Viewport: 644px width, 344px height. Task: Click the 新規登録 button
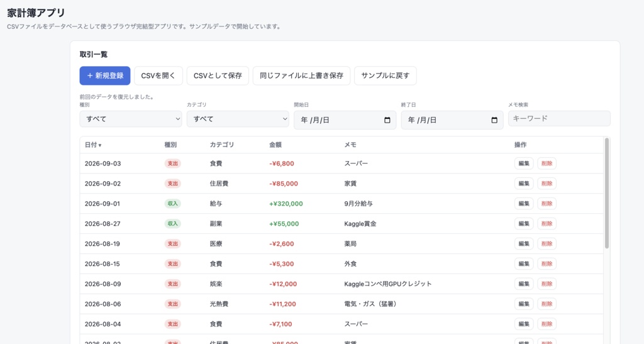pos(105,76)
